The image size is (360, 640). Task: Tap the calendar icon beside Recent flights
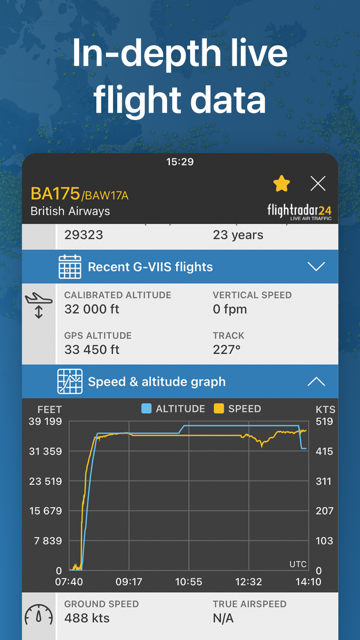(x=70, y=267)
